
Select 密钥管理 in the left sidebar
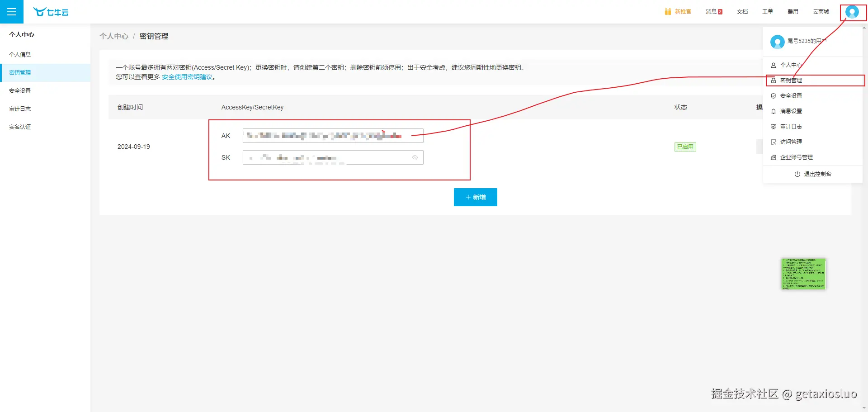coord(45,72)
